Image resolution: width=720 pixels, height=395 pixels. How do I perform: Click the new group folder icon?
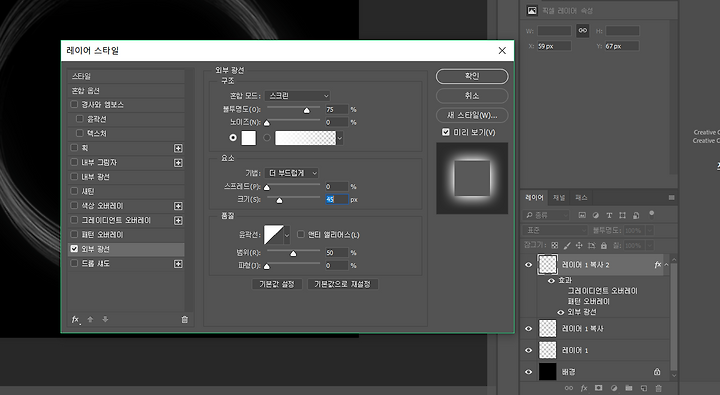629,388
